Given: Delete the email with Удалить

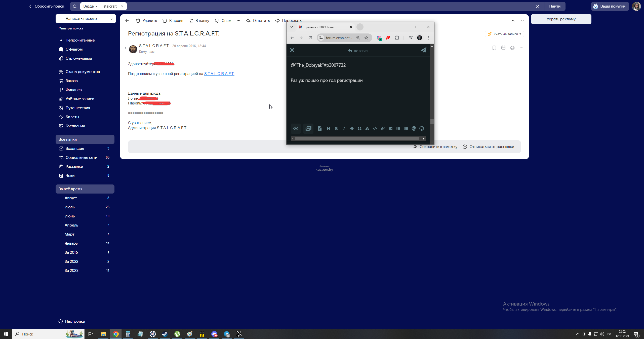Looking at the screenshot, I should click(x=146, y=21).
